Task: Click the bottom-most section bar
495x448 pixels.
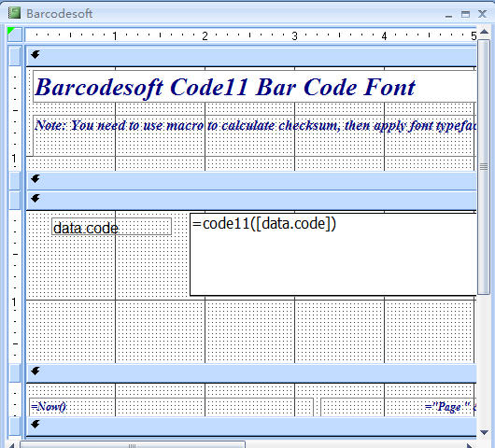Action: (x=251, y=426)
